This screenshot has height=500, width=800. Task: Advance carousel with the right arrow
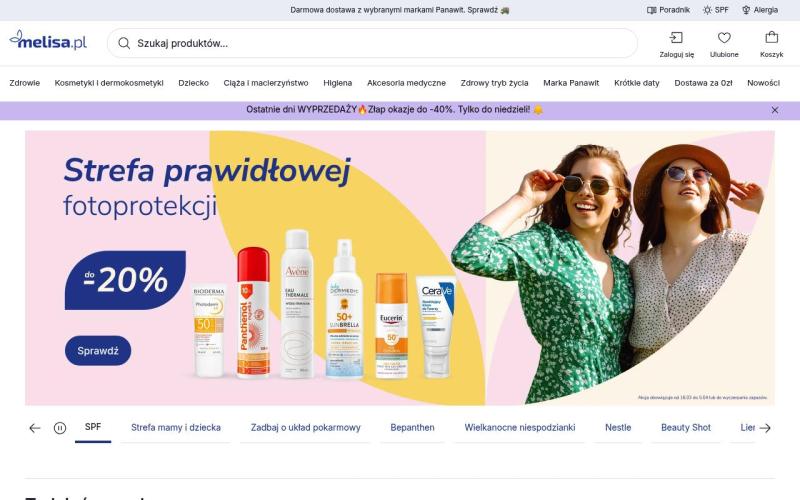click(x=765, y=428)
